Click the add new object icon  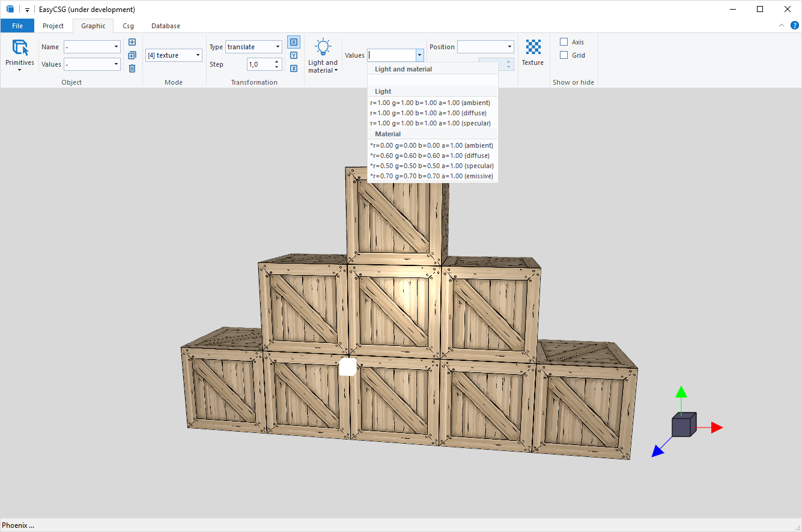[132, 42]
